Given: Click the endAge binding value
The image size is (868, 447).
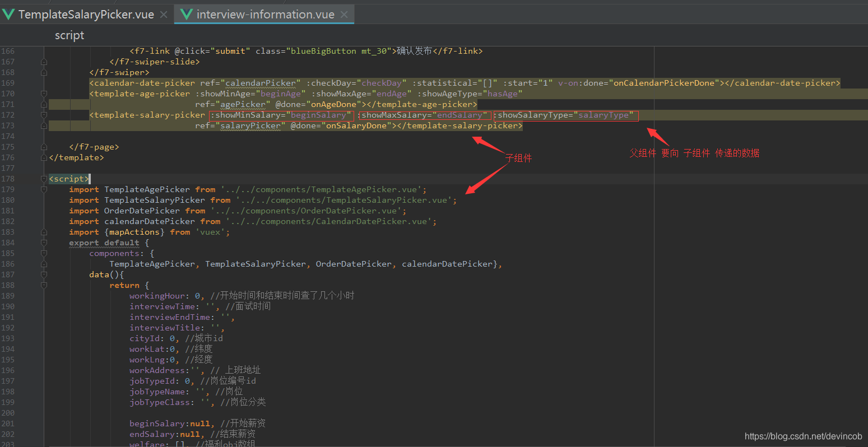Looking at the screenshot, I should (392, 94).
